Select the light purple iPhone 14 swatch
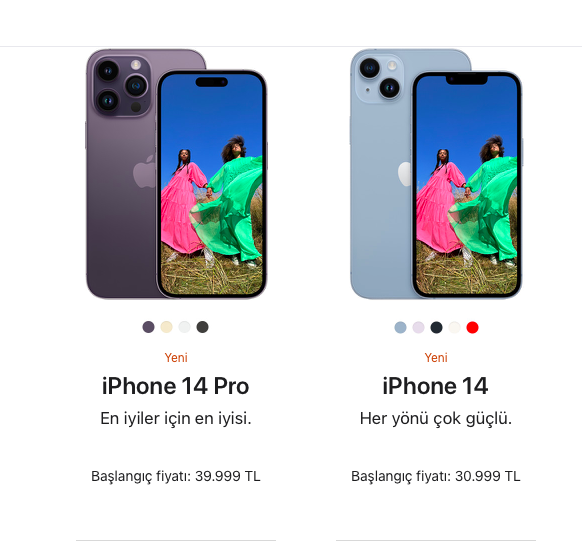Image resolution: width=582 pixels, height=549 pixels. click(418, 327)
